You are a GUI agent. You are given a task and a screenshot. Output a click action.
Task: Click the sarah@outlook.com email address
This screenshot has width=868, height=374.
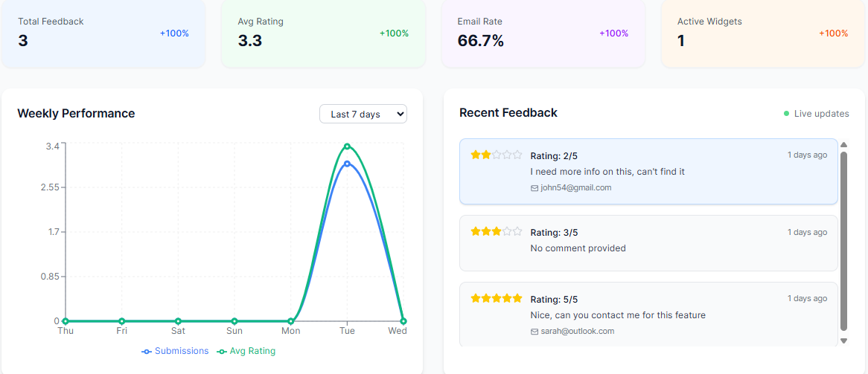(577, 332)
